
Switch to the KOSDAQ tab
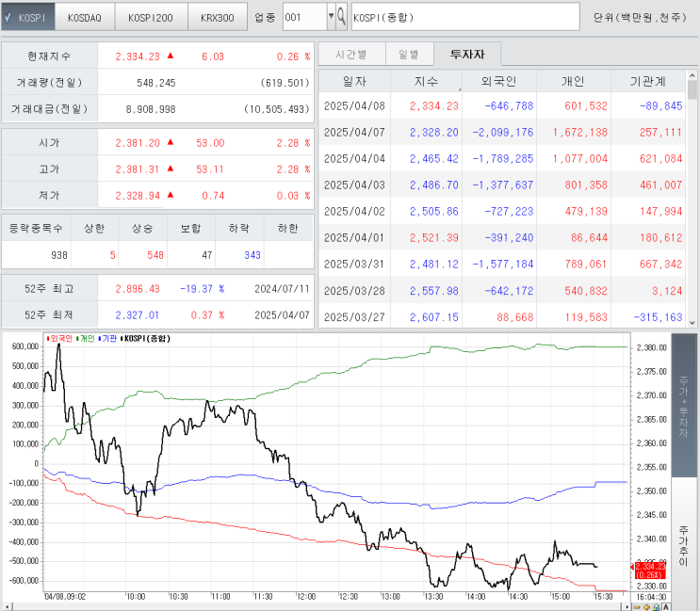tap(85, 17)
